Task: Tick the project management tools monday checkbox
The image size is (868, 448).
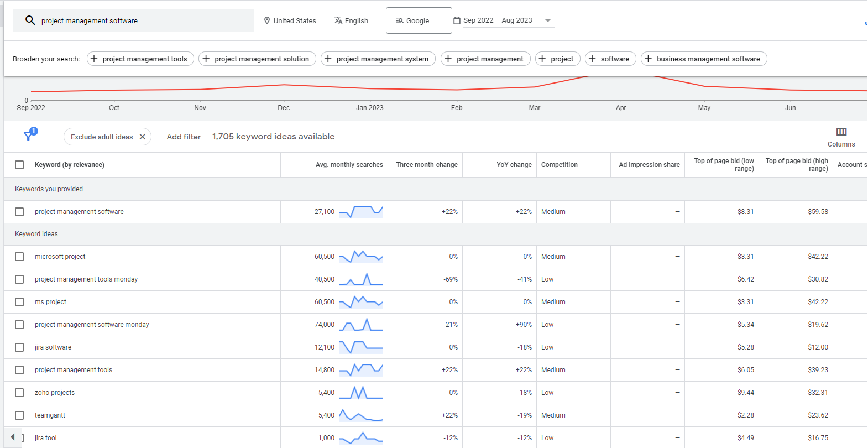Action: click(x=19, y=279)
